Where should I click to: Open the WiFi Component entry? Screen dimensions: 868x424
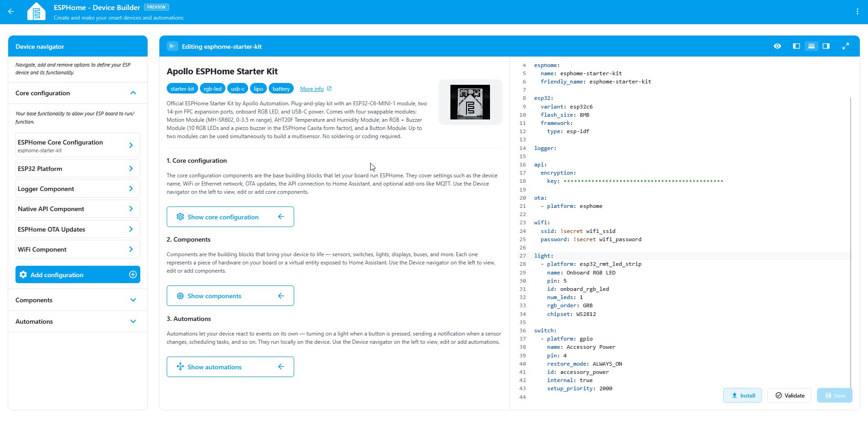click(78, 249)
